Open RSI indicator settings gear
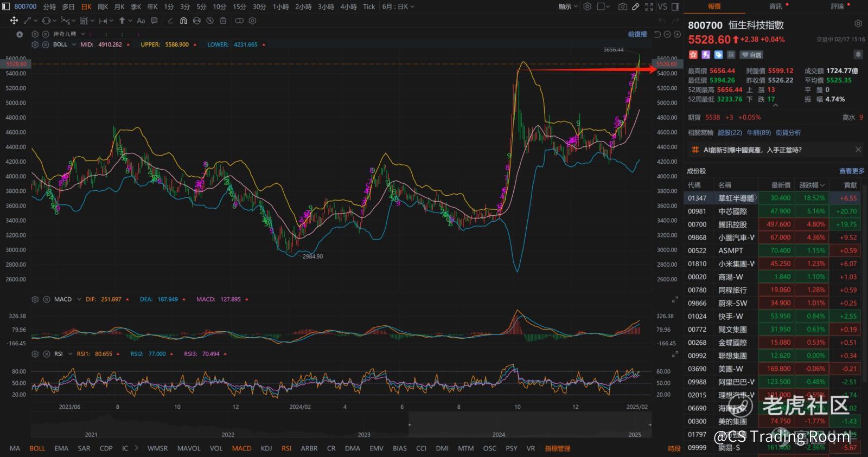The image size is (868, 457). click(35, 354)
